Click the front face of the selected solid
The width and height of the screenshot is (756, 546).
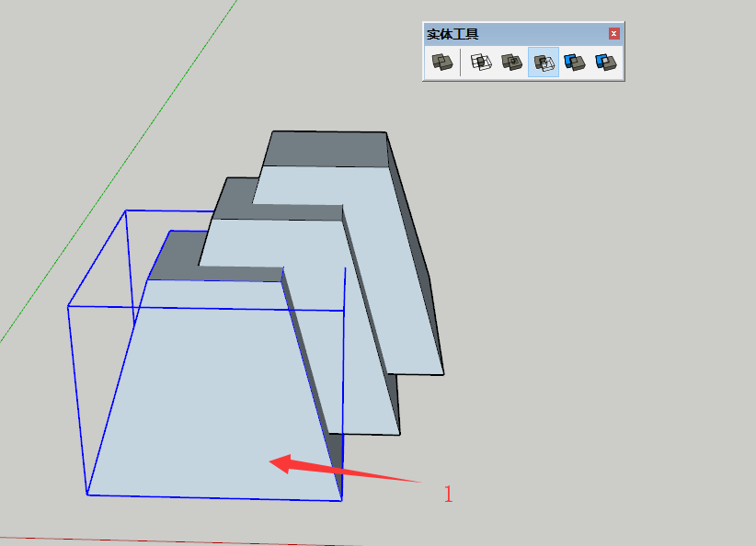pyautogui.click(x=212, y=395)
